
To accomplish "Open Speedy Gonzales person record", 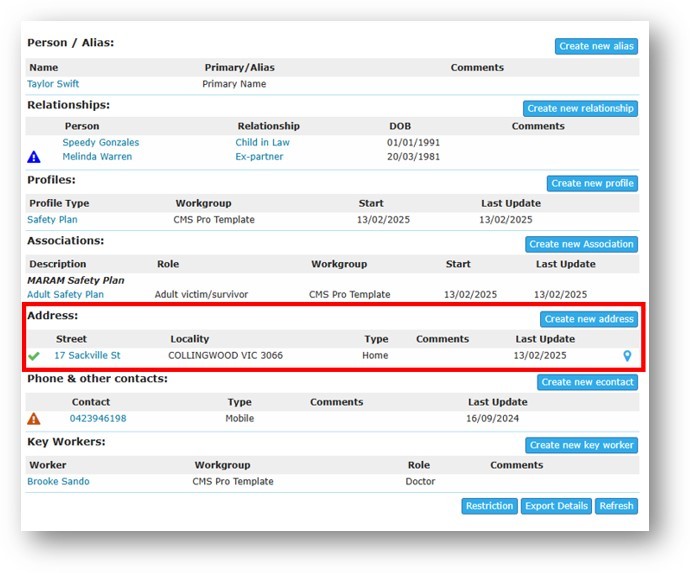I will (101, 143).
